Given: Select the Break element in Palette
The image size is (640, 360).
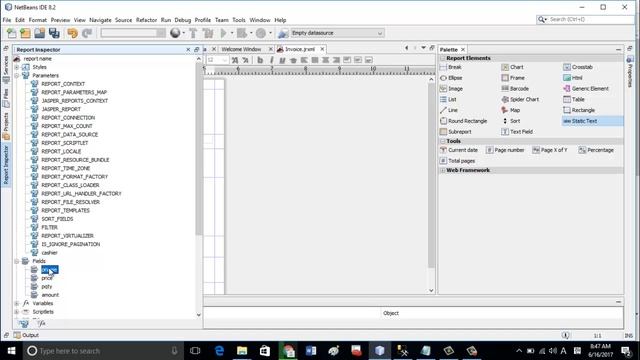Looking at the screenshot, I should click(x=451, y=67).
